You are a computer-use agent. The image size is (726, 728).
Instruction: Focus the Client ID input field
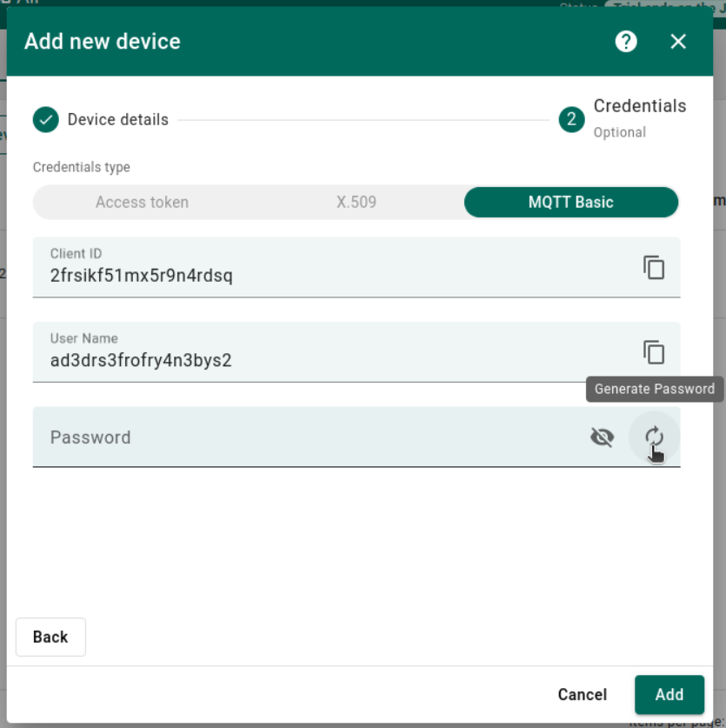coord(330,277)
